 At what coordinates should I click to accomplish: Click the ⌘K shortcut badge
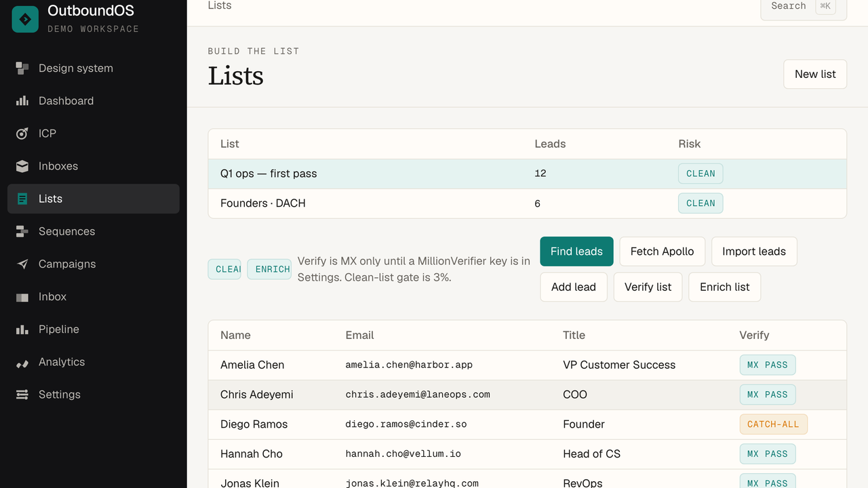pos(825,6)
